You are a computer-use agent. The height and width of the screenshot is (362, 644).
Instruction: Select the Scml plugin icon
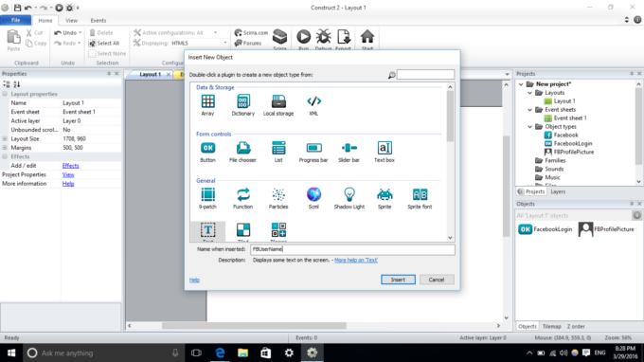click(x=313, y=194)
